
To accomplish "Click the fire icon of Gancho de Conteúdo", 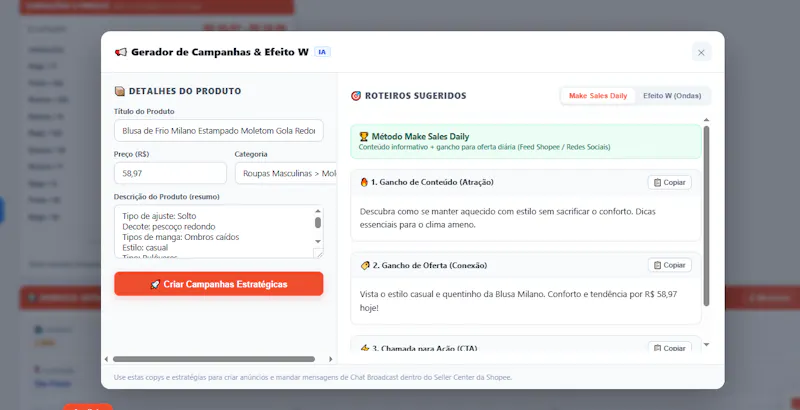I will 364,182.
